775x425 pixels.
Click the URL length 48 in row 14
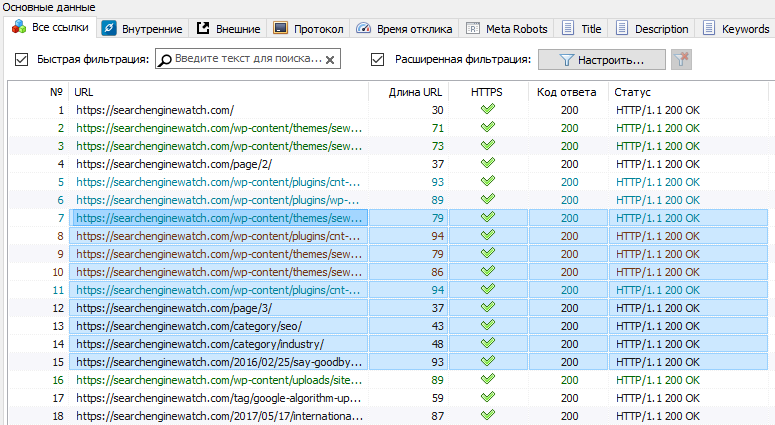pos(437,344)
